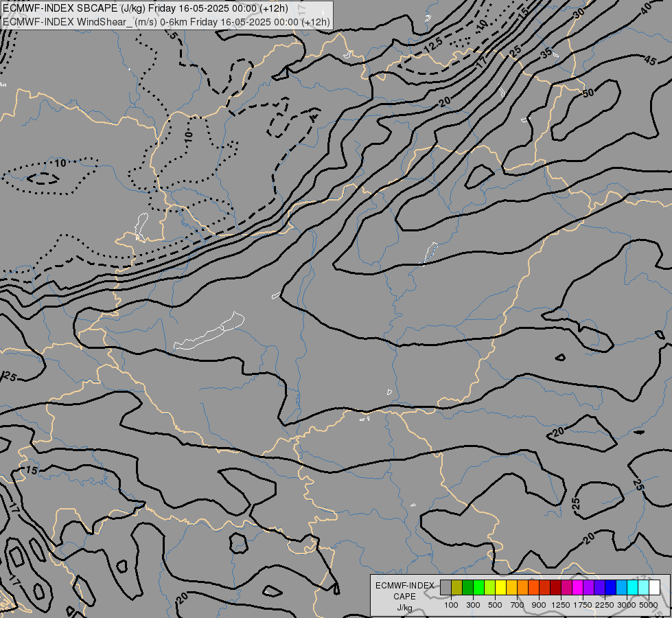Click the J/kg unit label in legend
672x618 pixels.
point(404,608)
